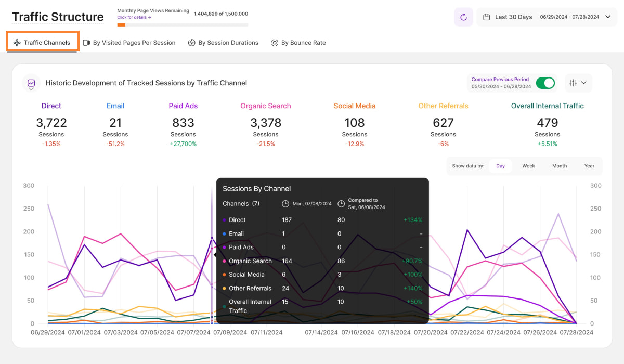Click the By Session Durations stopwatch icon

[x=192, y=42]
